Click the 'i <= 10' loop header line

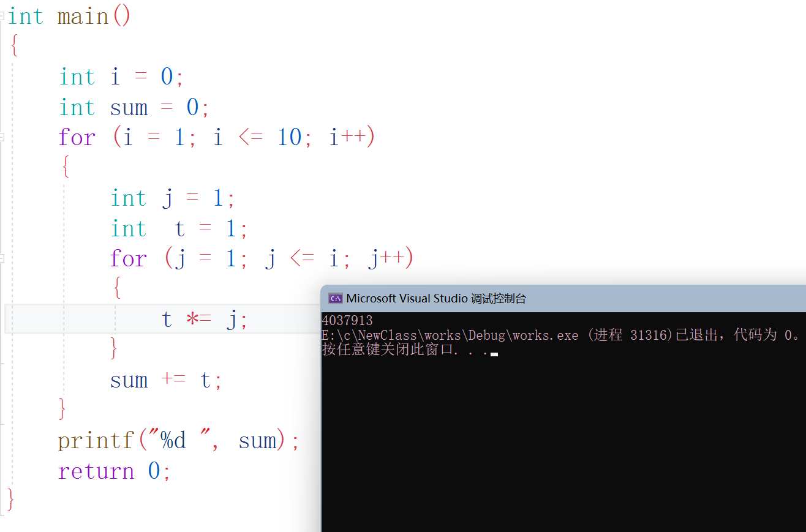click(x=217, y=137)
